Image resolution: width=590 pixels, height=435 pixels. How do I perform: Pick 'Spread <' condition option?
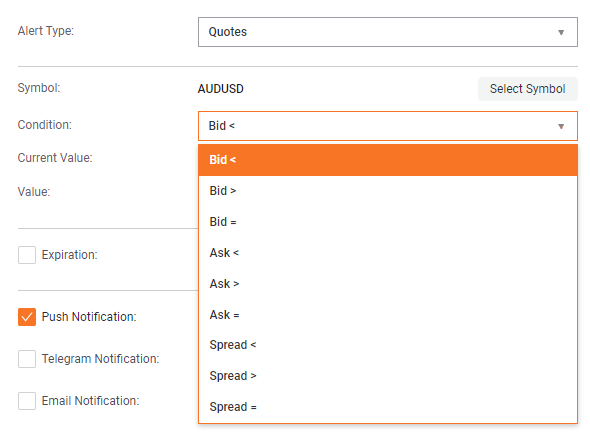[388, 345]
